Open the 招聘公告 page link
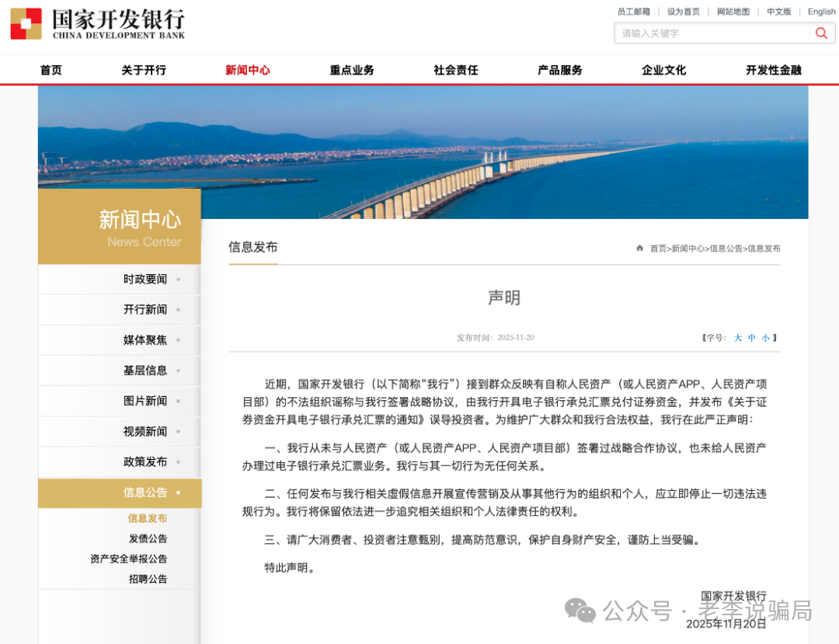 148,578
